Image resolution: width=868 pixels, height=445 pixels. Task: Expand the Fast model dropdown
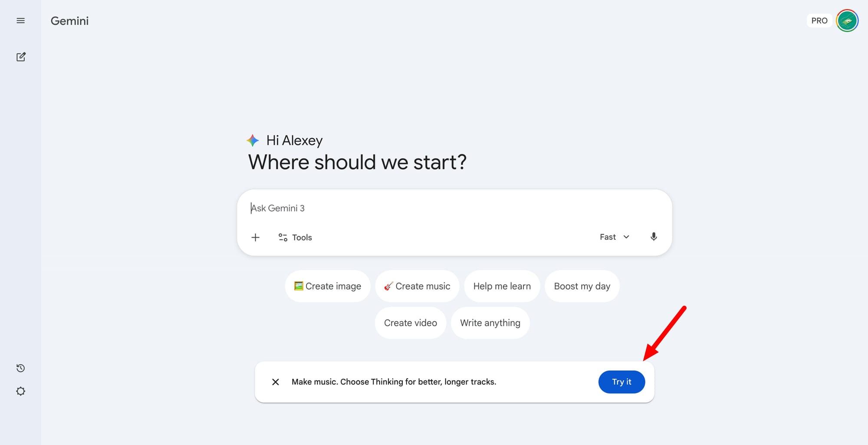point(615,237)
